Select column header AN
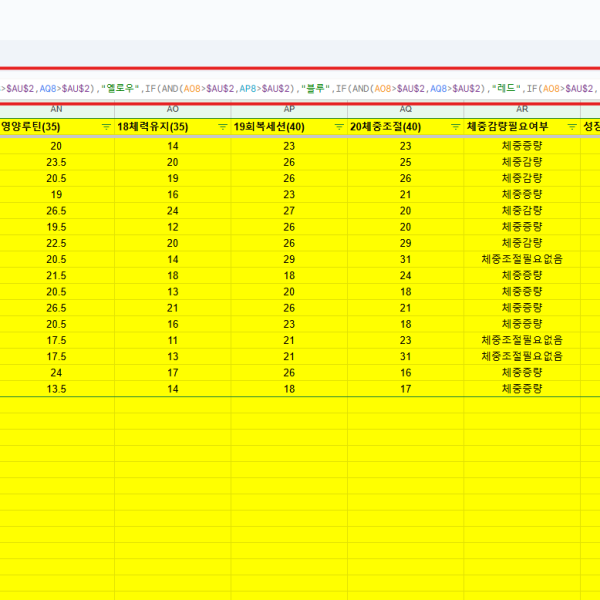600x600 pixels. pyautogui.click(x=57, y=109)
